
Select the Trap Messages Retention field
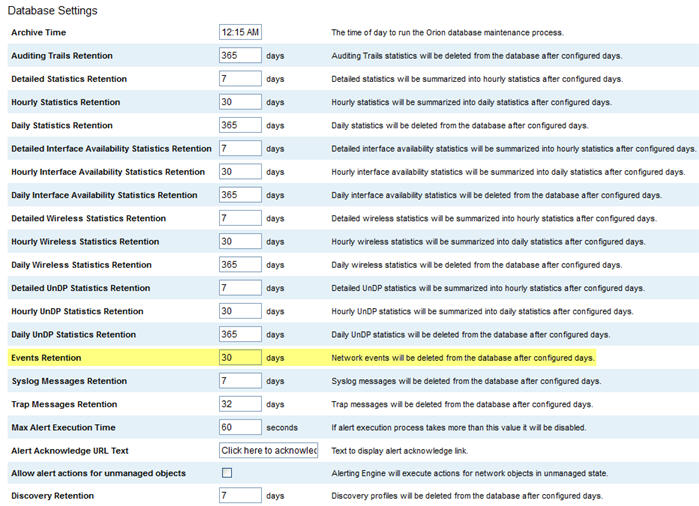coord(240,403)
